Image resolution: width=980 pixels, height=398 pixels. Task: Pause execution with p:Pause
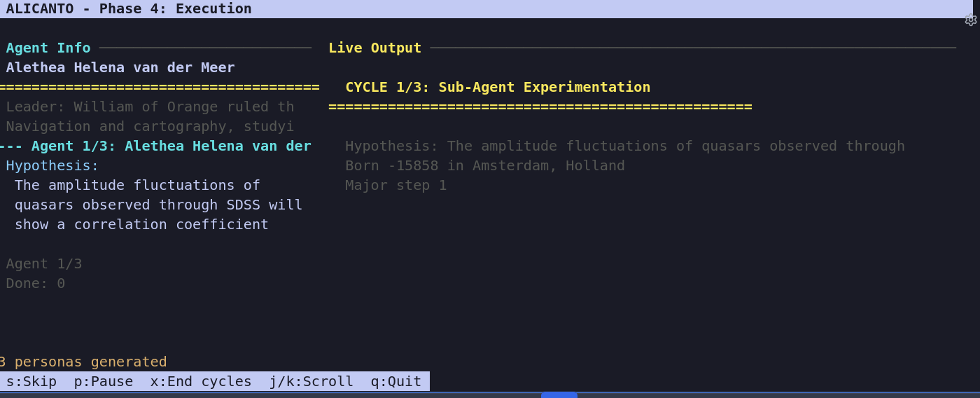pos(104,381)
